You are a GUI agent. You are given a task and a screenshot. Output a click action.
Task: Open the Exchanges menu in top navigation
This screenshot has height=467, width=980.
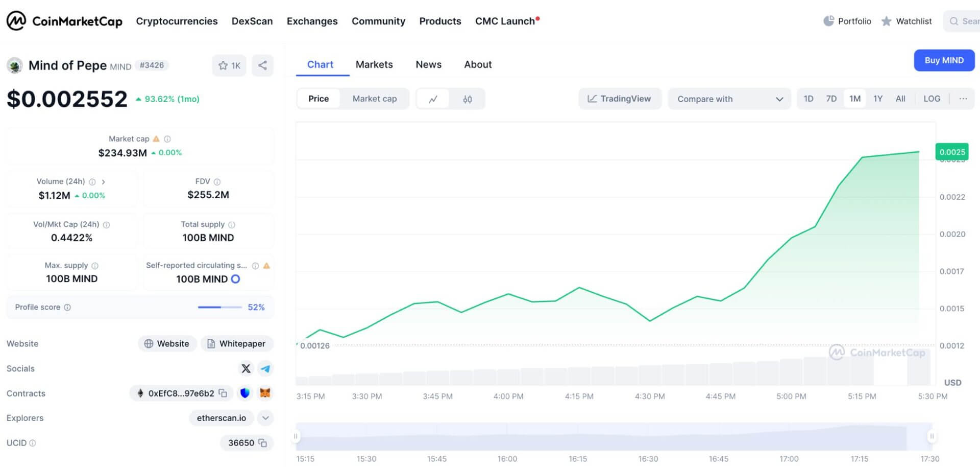pos(312,21)
